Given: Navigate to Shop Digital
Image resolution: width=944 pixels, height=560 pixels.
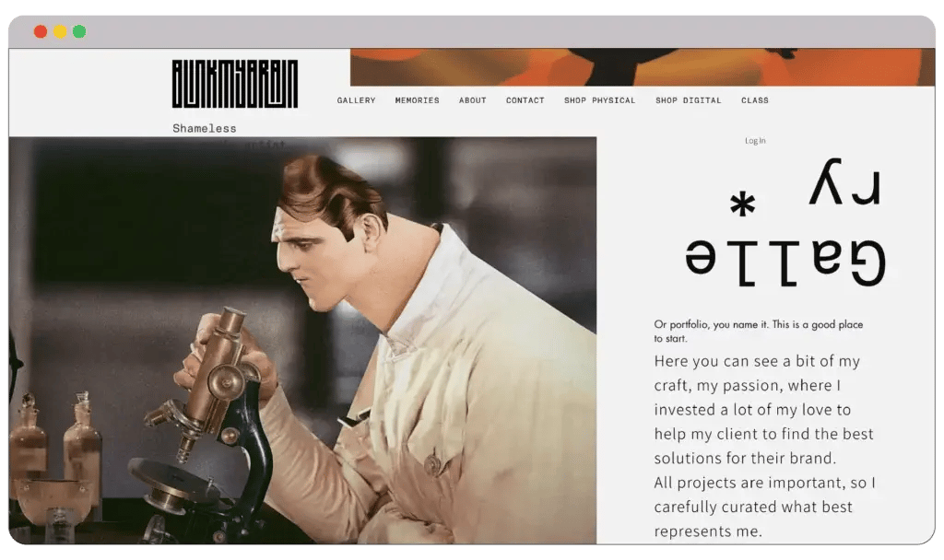Looking at the screenshot, I should pos(688,100).
